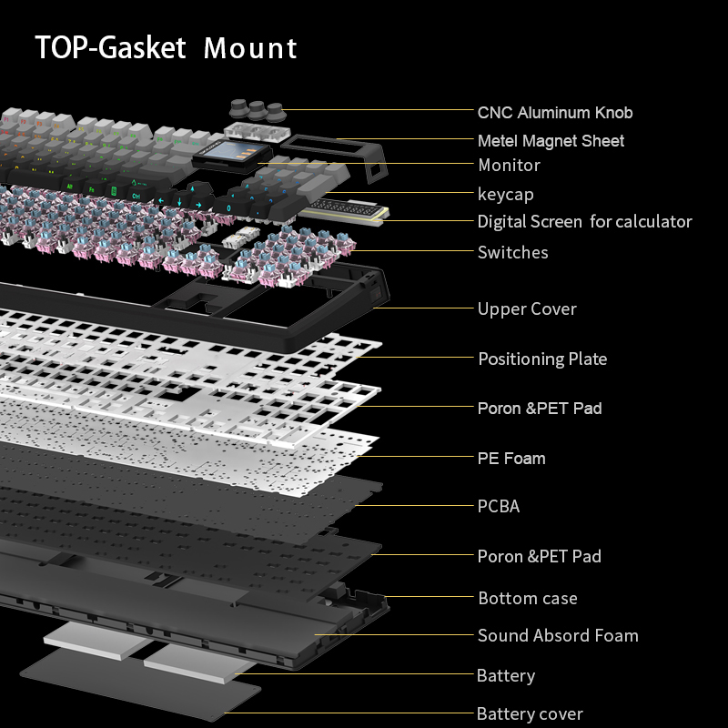Click the PCBA label
The width and height of the screenshot is (728, 728).
pyautogui.click(x=499, y=506)
